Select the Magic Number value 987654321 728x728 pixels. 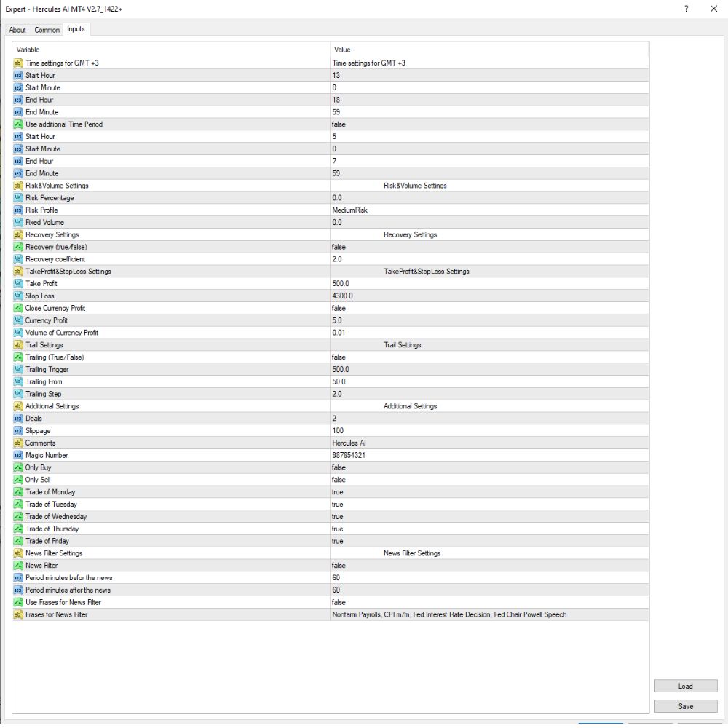(x=349, y=456)
